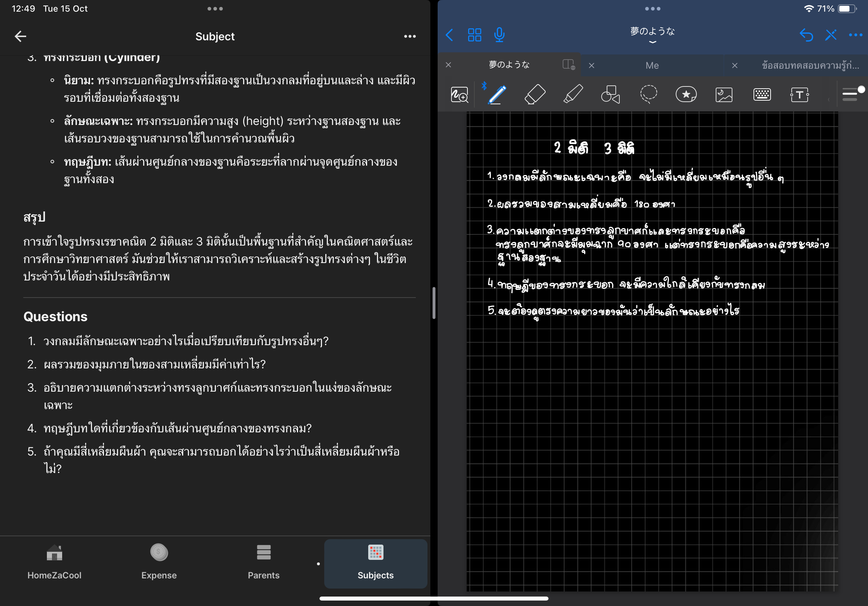Select the Text box tool
The image size is (868, 606).
click(799, 94)
